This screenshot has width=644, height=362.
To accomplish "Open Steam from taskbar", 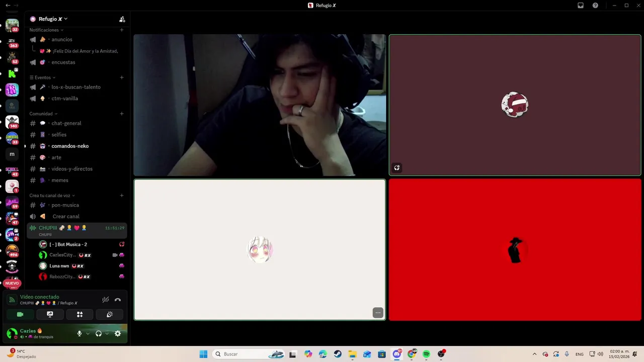I will pyautogui.click(x=338, y=354).
